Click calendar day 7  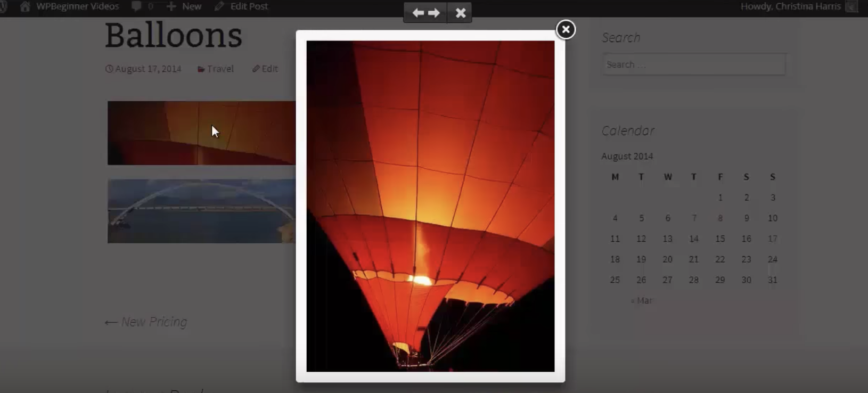[694, 218]
